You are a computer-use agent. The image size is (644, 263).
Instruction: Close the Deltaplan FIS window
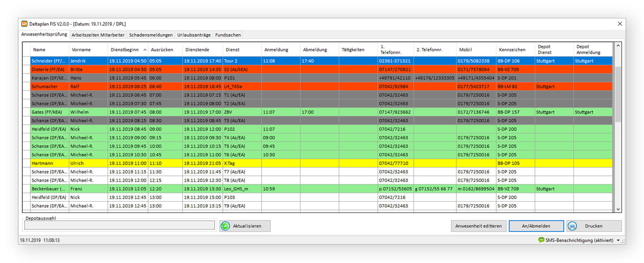[620, 24]
